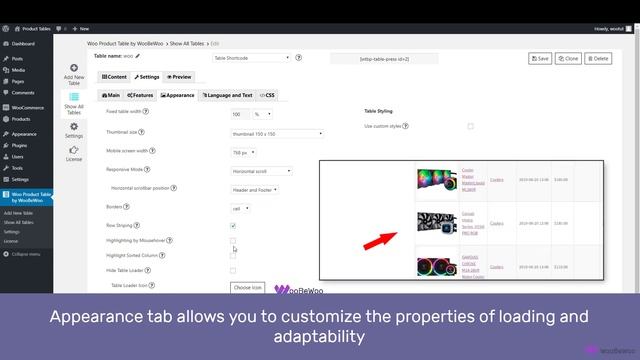Screen dimensions: 640x360
Task: Click help icon next to Table Shortcode
Action: click(299, 58)
